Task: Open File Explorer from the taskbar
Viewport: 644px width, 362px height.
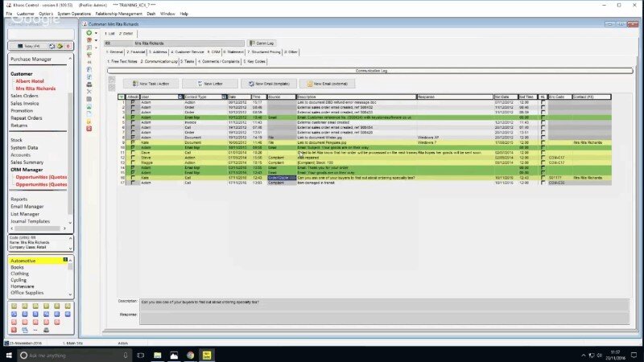Action: (x=158, y=355)
